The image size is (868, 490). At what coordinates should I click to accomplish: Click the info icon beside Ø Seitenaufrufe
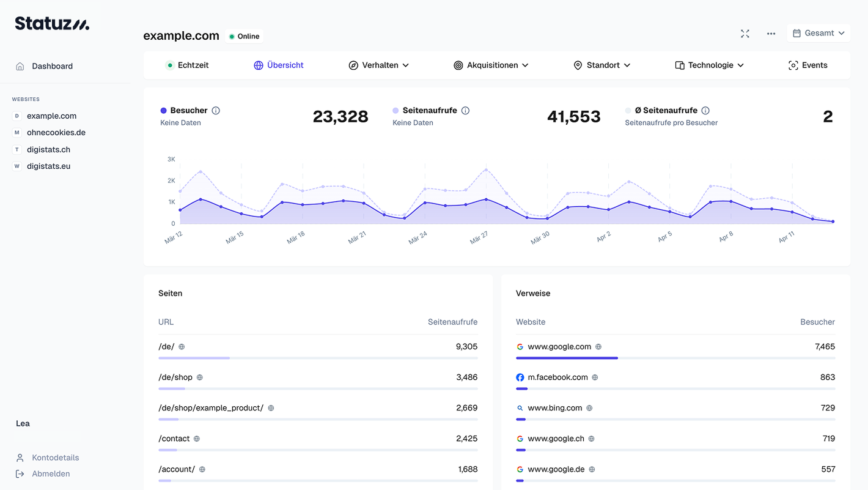point(705,111)
